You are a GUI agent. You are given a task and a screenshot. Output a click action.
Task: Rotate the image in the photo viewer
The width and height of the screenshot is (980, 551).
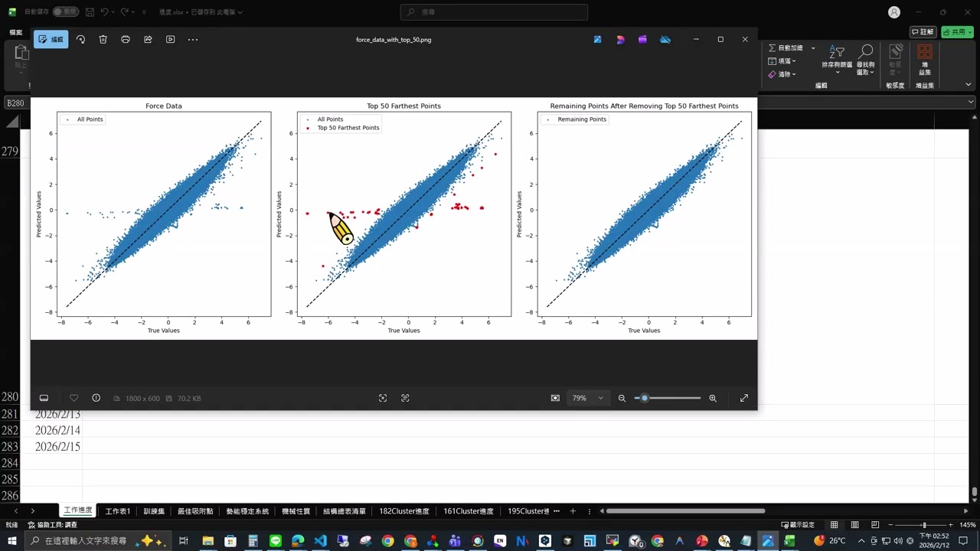coord(80,39)
